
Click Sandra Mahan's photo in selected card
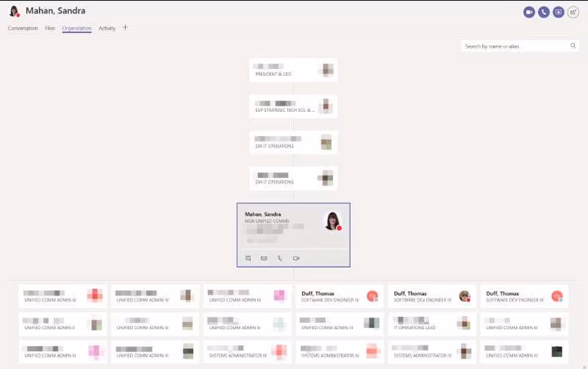tap(333, 221)
